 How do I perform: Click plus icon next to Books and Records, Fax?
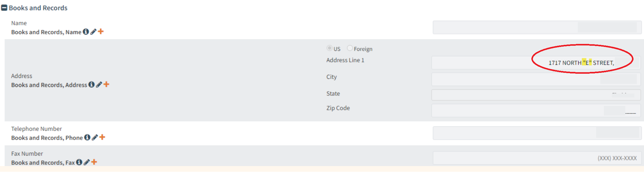[x=94, y=162]
